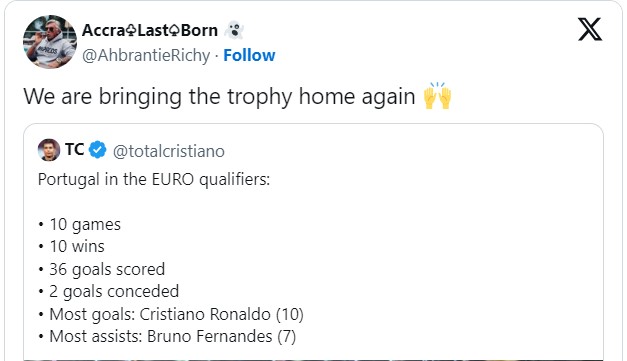Open the @totalcristiano handle
This screenshot has height=361, width=627.
169,151
